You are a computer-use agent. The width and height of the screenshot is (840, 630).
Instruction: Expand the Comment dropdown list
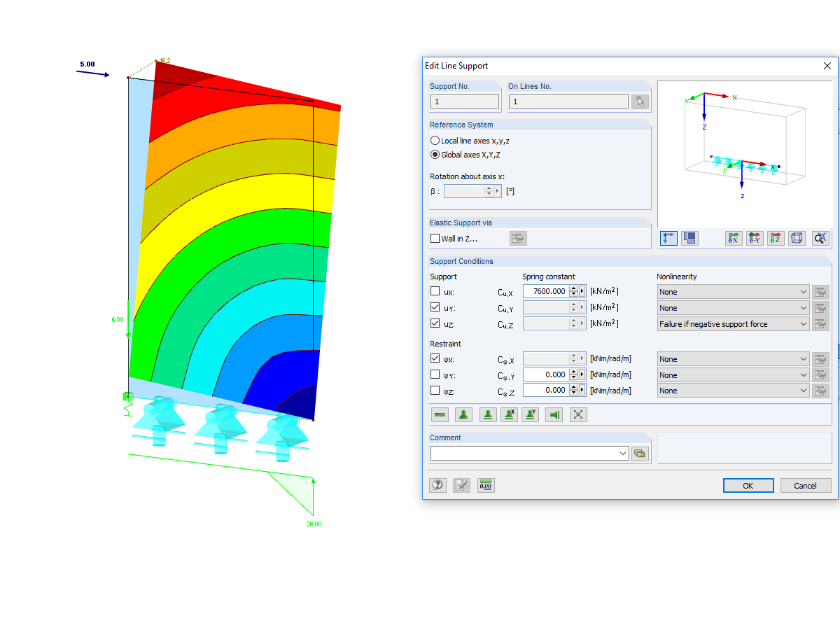[622, 453]
